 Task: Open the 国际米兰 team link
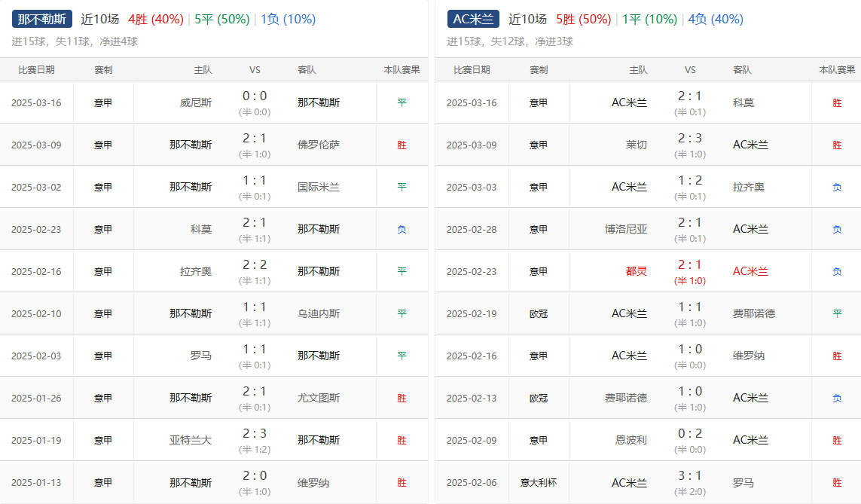(319, 188)
